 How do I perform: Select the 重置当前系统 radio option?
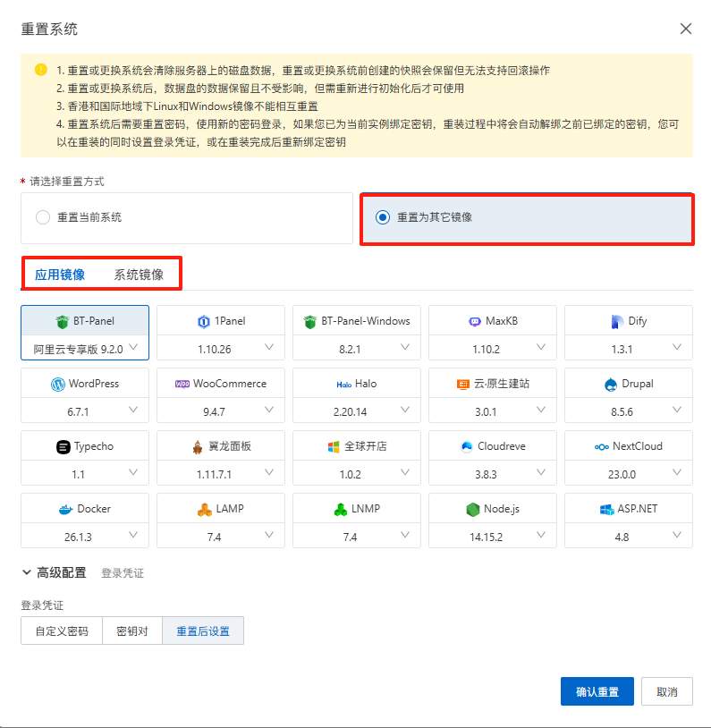pyautogui.click(x=43, y=217)
